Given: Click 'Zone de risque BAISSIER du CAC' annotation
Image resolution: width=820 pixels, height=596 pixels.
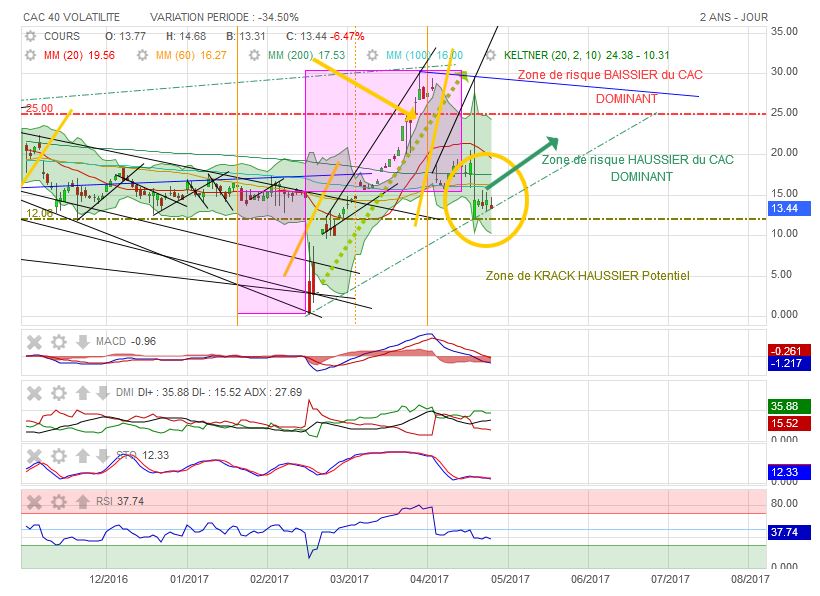Looking at the screenshot, I should (x=610, y=75).
